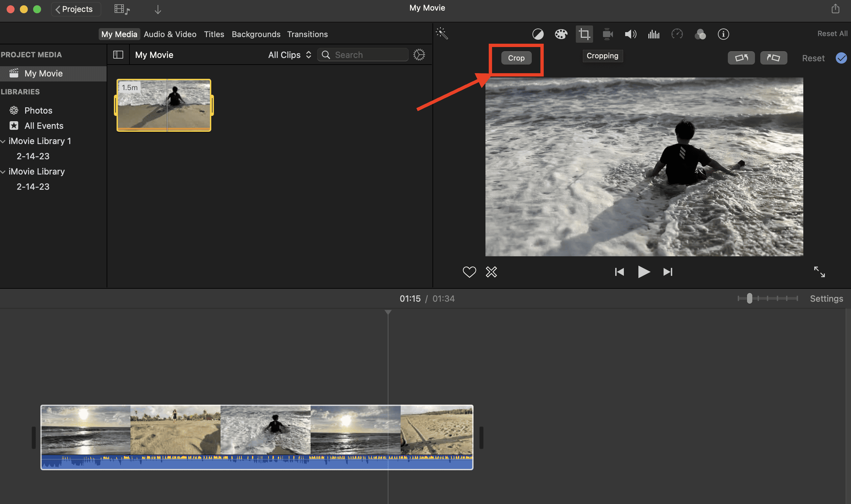Go back to Projects

76,9
